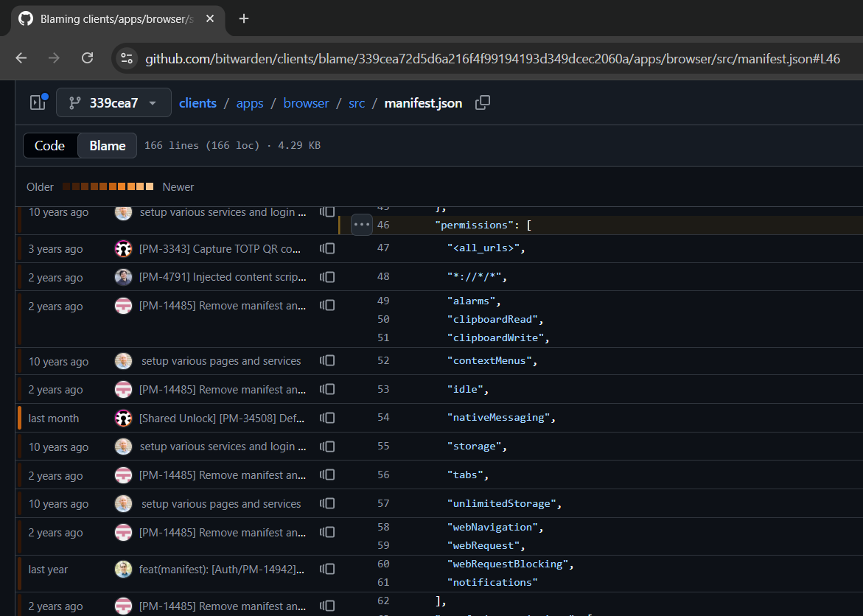
Task: Open setup various pages commit on unlimitedStorage row
Action: pos(221,504)
